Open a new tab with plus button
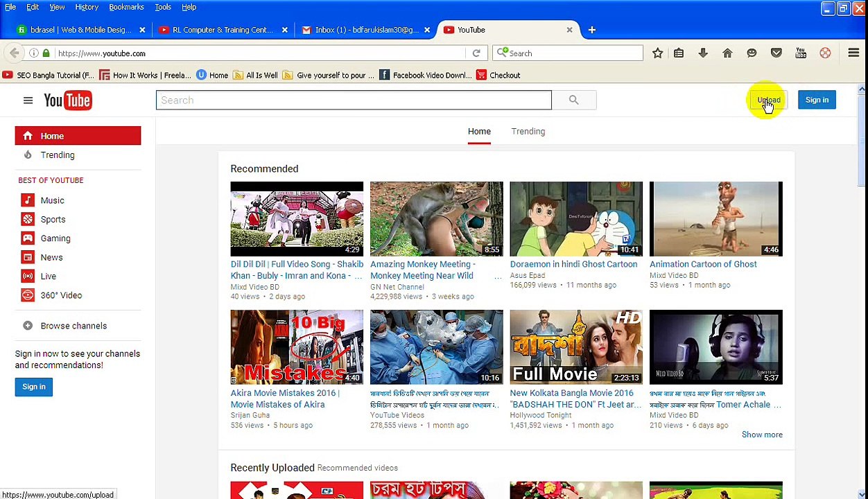This screenshot has height=499, width=868. (x=591, y=30)
